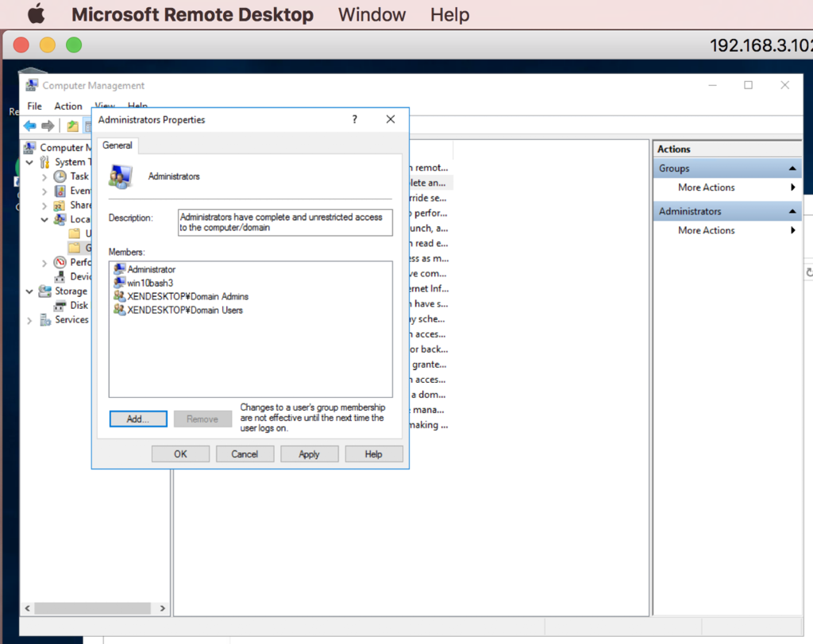The image size is (813, 644).
Task: Expand the Performance tree node
Action: [44, 263]
